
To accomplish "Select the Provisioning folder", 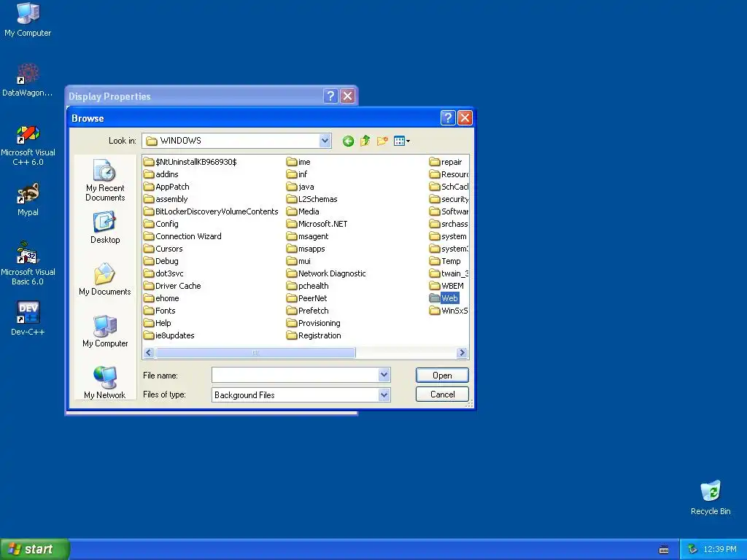I will 314,323.
